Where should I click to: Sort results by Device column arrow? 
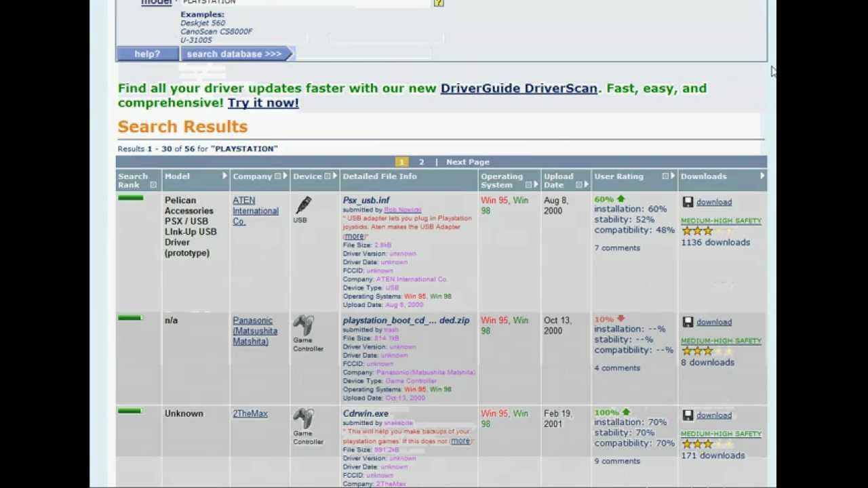pos(334,176)
